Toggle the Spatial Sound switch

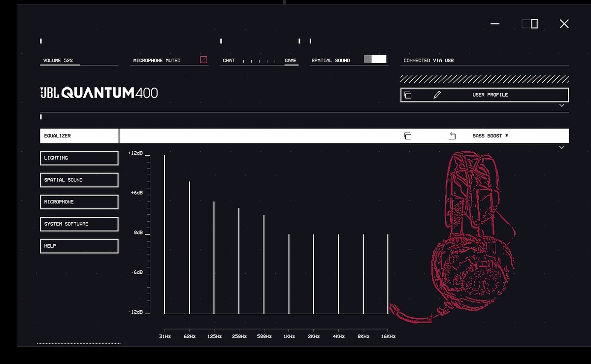click(x=375, y=59)
